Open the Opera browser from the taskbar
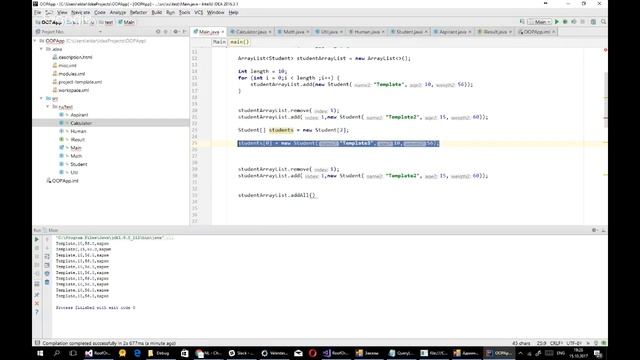The height and width of the screenshot is (360, 640). 313,353
